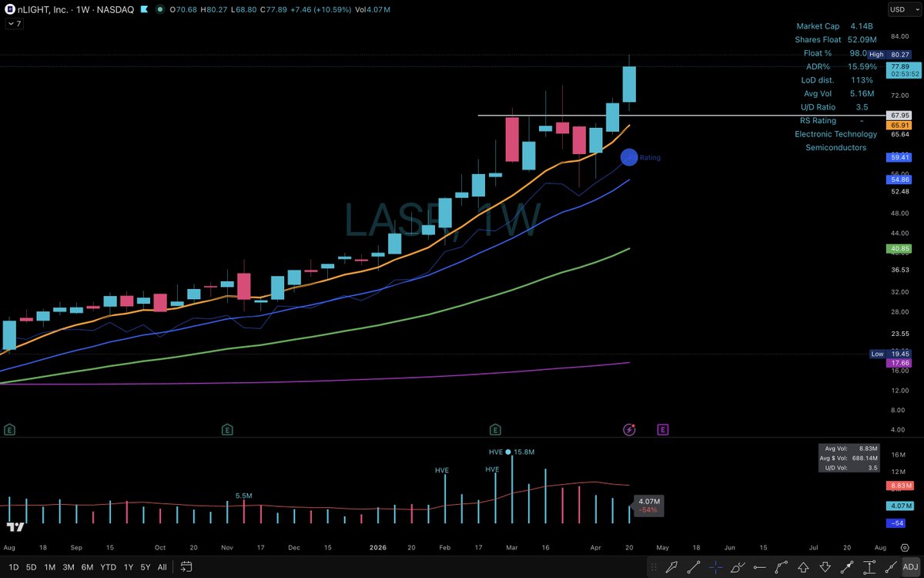Click the Avg $ Vol 688.14M value
924x578 pixels.
pyautogui.click(x=863, y=457)
